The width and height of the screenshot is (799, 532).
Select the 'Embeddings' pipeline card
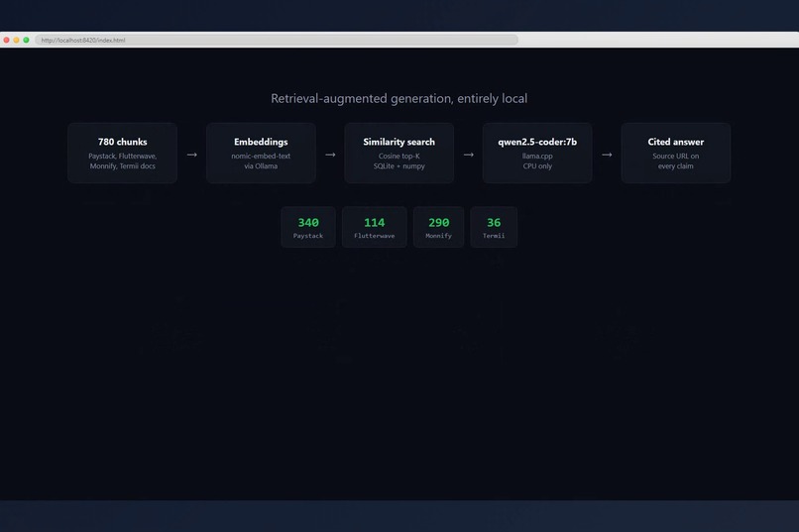[261, 153]
